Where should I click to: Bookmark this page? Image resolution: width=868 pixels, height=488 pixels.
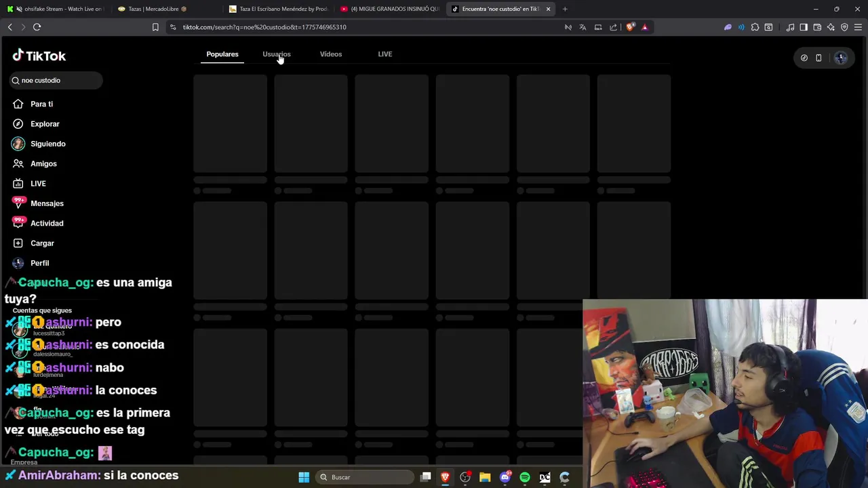pyautogui.click(x=155, y=27)
